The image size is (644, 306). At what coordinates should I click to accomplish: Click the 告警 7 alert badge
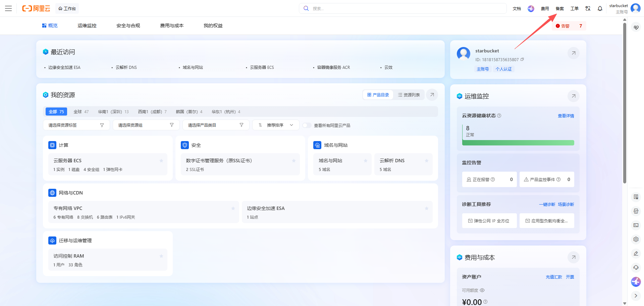click(x=569, y=26)
